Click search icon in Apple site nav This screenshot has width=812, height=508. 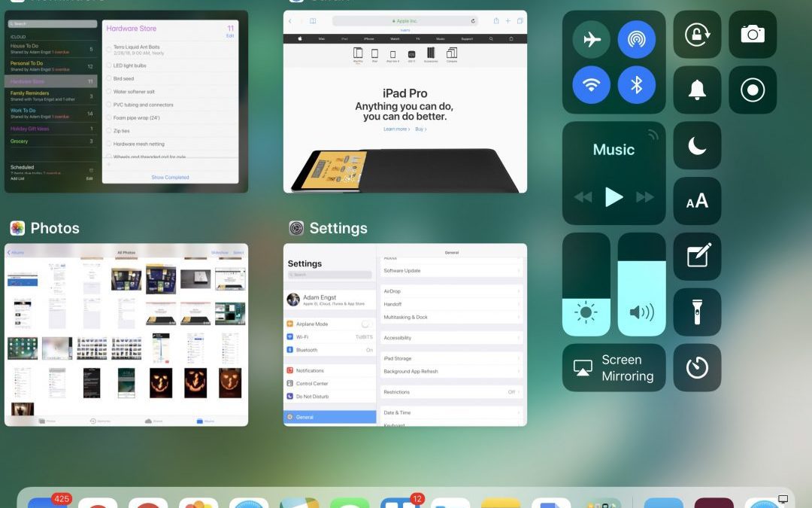click(491, 39)
